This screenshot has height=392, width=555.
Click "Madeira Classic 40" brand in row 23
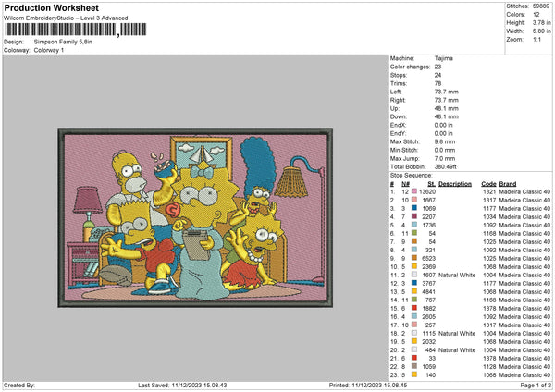click(x=524, y=374)
